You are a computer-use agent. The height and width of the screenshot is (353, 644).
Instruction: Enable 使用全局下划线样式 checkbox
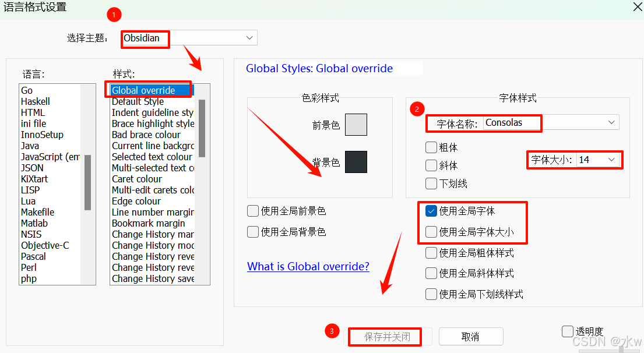click(x=431, y=294)
